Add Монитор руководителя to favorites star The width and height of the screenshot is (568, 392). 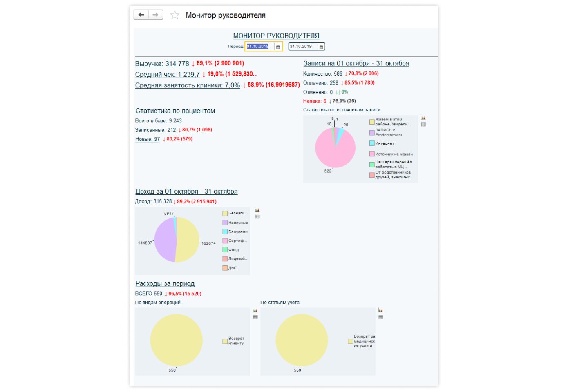175,15
